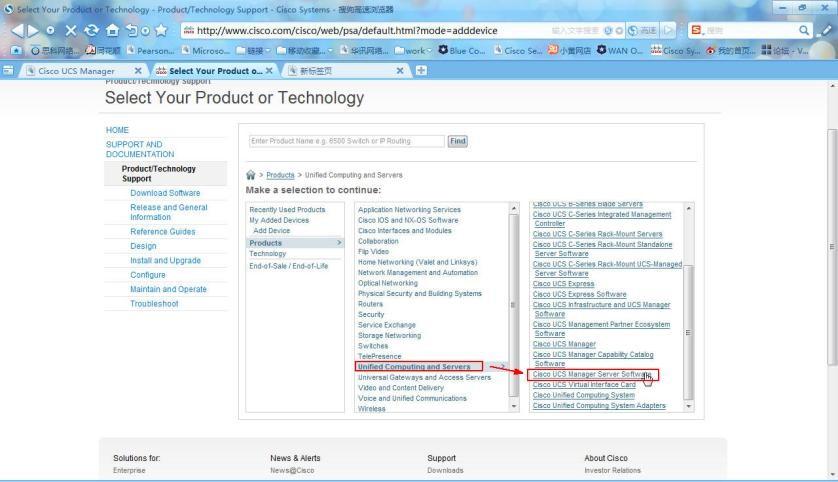Select End-of-Sale / End-of-Life entry

coord(289,266)
